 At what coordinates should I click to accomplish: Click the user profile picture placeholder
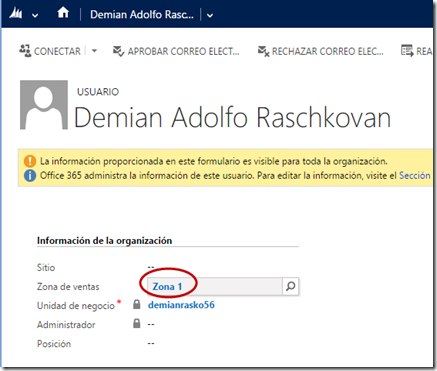(44, 105)
